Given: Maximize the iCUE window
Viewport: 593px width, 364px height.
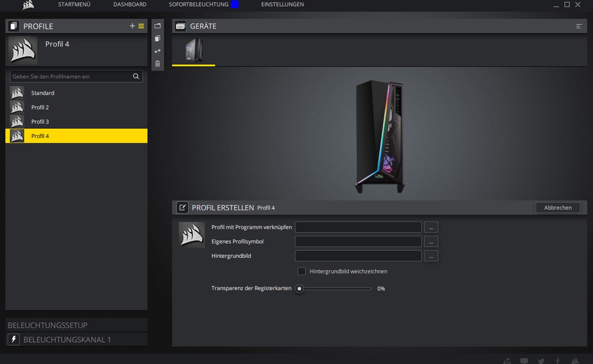Looking at the screenshot, I should [x=567, y=5].
